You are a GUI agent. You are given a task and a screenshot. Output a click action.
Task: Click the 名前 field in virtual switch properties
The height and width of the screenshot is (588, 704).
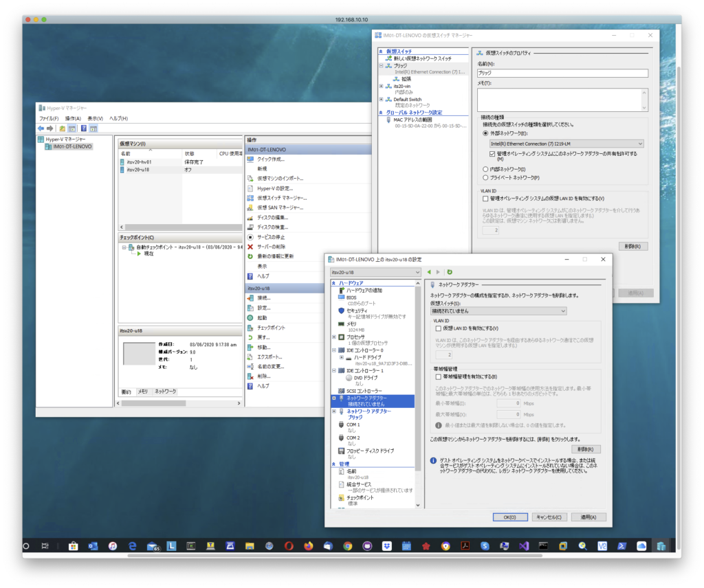(x=562, y=73)
